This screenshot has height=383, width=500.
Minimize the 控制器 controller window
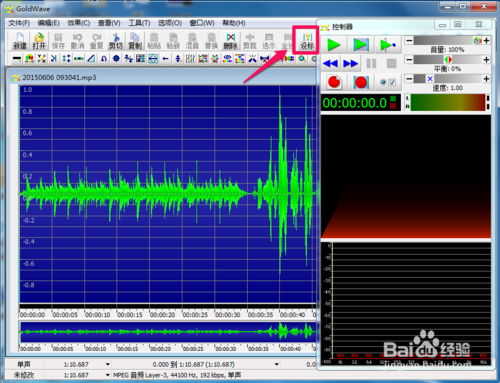pos(443,25)
